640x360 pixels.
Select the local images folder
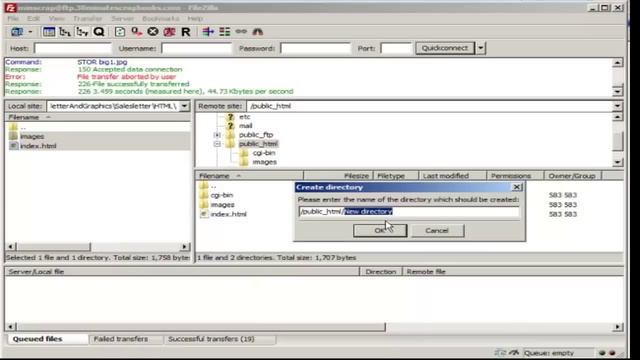click(32, 136)
